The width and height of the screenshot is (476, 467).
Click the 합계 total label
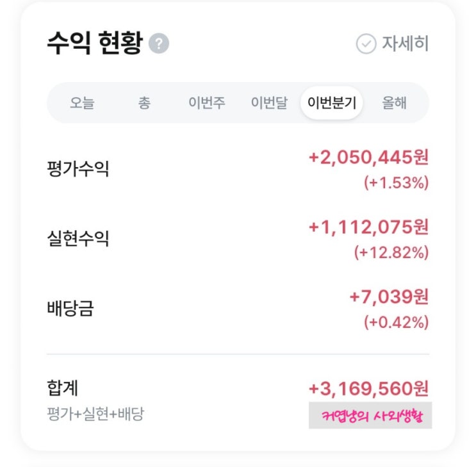[63, 388]
